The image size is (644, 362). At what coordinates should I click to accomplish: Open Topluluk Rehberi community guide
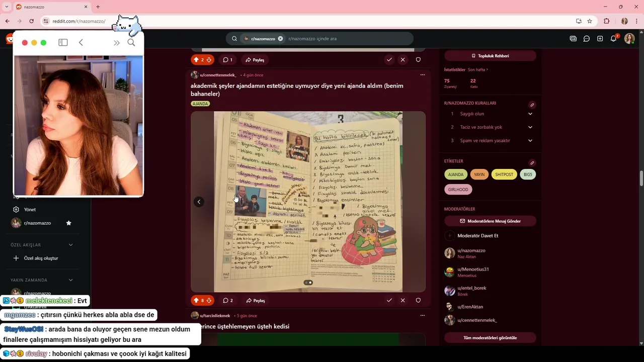click(x=490, y=56)
